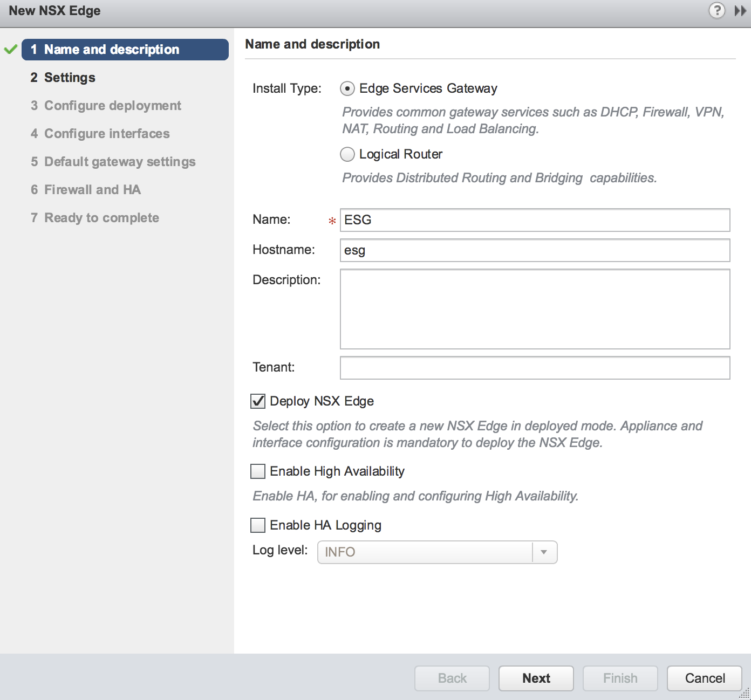The image size is (751, 700).
Task: Select step 7 Ready to complete
Action: tap(95, 218)
